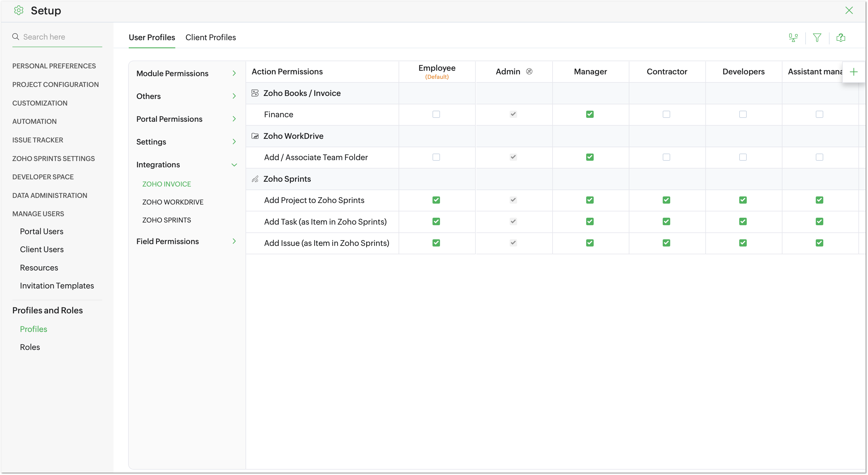Open Portal Users under Manage Users
868x475 pixels.
41,231
